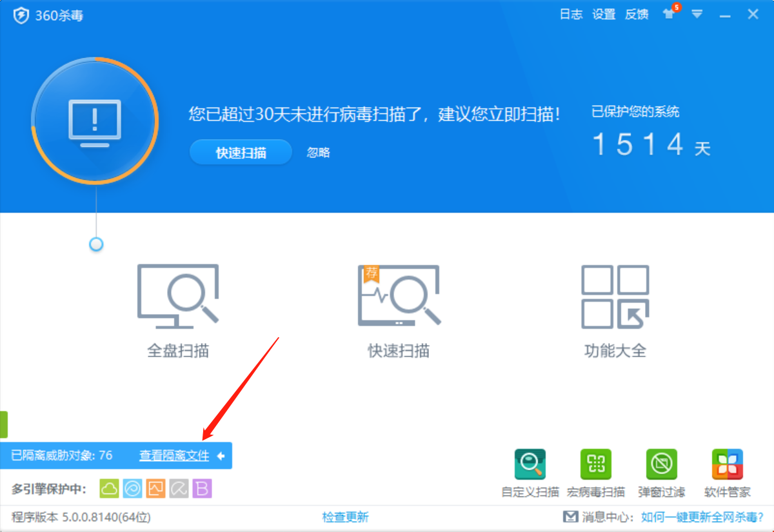Click 程序版本 5.0.0.8140(64位) text

coord(81,517)
